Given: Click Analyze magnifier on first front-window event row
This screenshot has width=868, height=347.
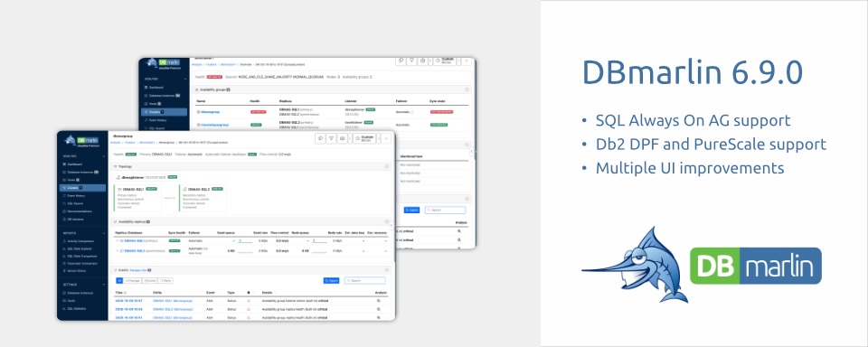Looking at the screenshot, I should pyautogui.click(x=379, y=301).
